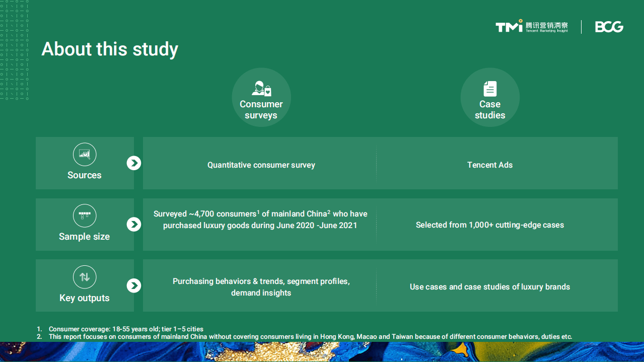Click Selected from 1,000+ cutting-edge cases
The height and width of the screenshot is (362, 644).
click(489, 225)
